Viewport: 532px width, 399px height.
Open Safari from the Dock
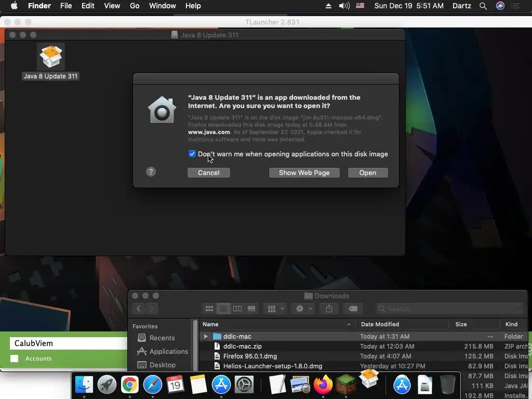click(x=153, y=384)
